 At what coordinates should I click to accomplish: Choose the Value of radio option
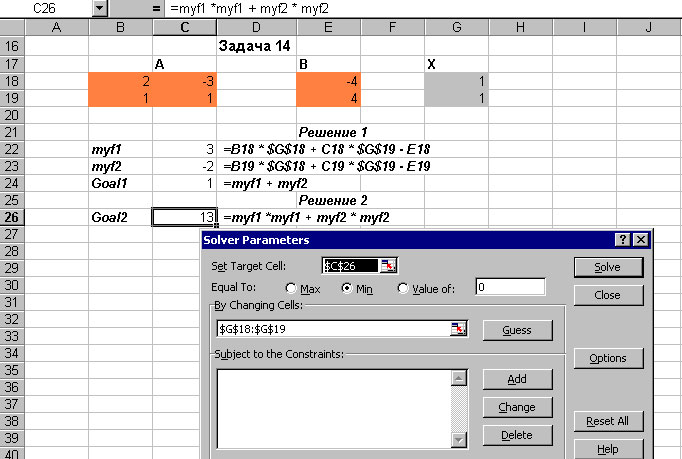coord(404,288)
